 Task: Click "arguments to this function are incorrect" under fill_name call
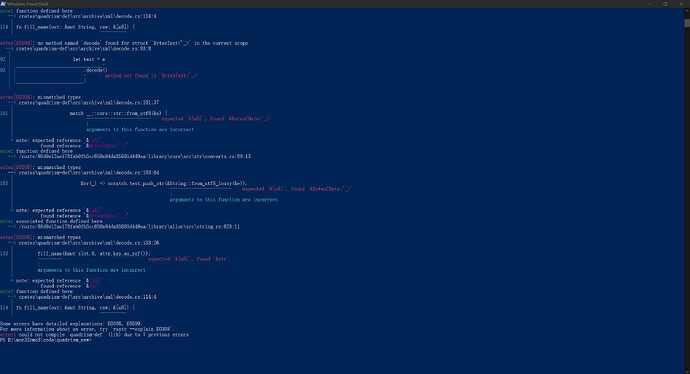(92, 270)
